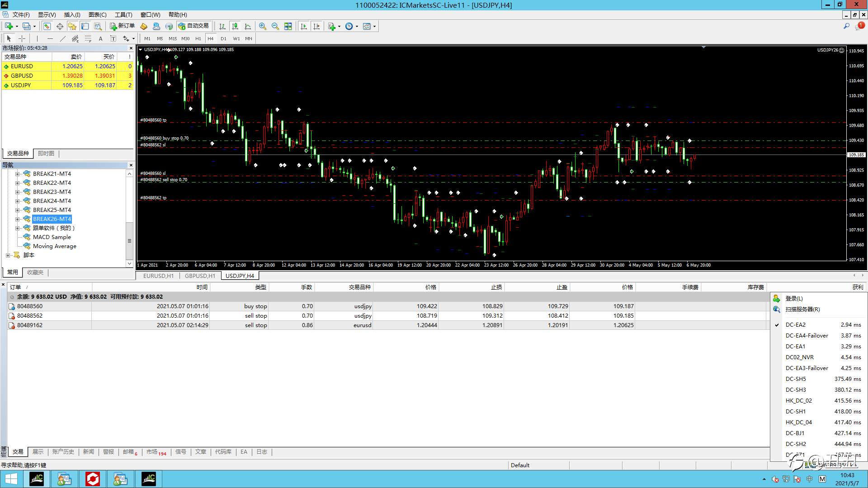Click the New Order toolbar button
This screenshot has width=868, height=488.
(x=122, y=26)
